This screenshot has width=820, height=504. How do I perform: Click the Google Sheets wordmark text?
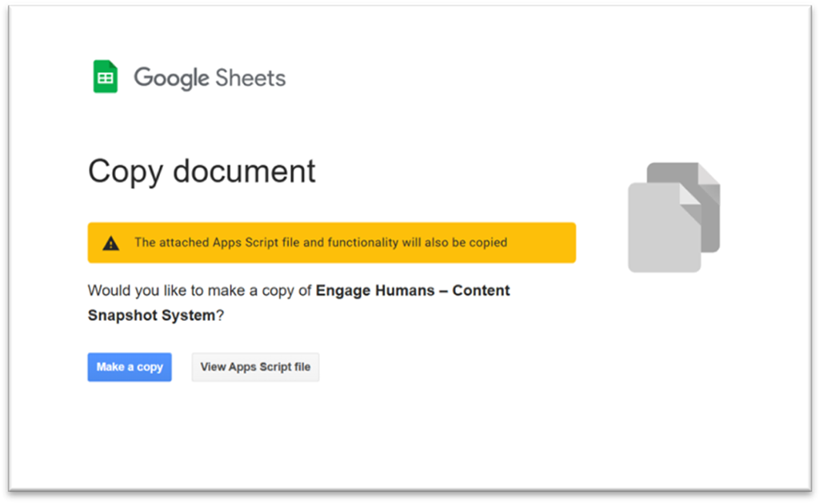point(210,78)
